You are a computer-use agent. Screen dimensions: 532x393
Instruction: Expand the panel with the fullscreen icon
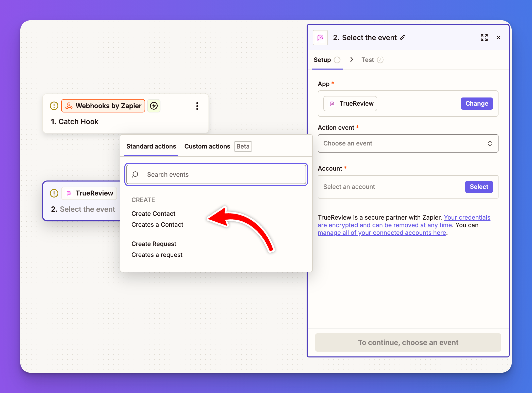tap(484, 38)
